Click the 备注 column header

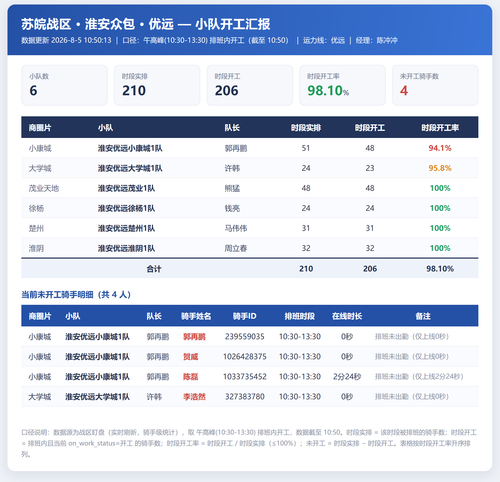pos(423,316)
